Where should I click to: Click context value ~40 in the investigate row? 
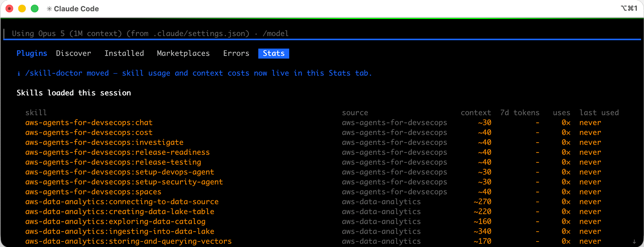(485, 142)
